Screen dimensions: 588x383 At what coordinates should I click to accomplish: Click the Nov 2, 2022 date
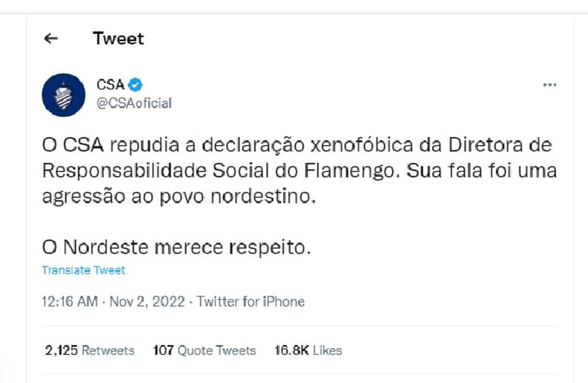(147, 302)
